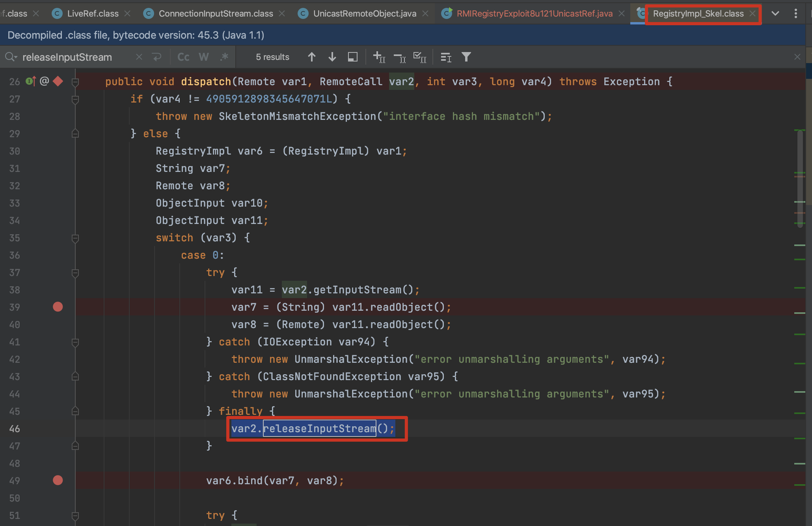Screen dimensions: 812x526
Task: Collapse the dispatch method on line 26
Action: [x=75, y=82]
